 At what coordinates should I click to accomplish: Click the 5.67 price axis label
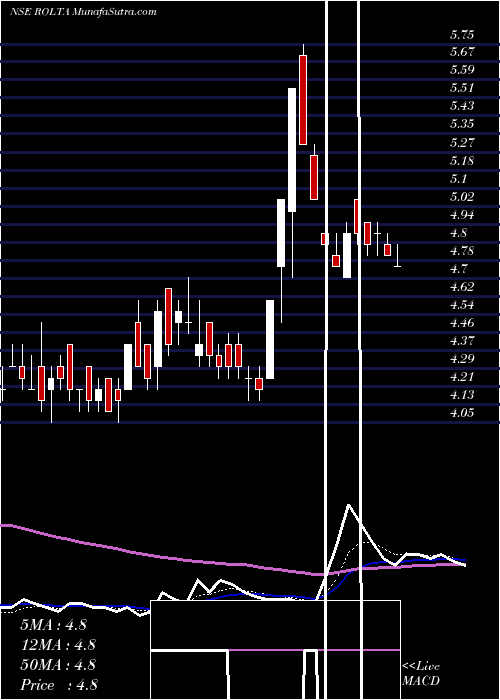point(462,52)
